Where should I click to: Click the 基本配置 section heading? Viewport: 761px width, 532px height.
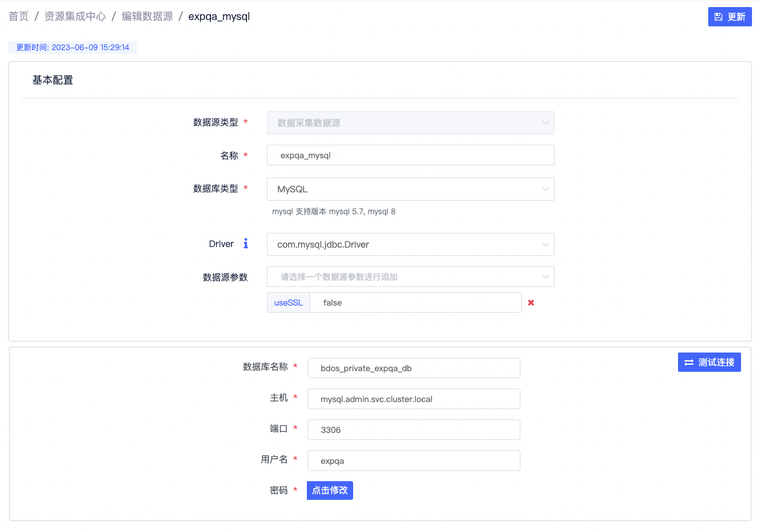pyautogui.click(x=52, y=80)
